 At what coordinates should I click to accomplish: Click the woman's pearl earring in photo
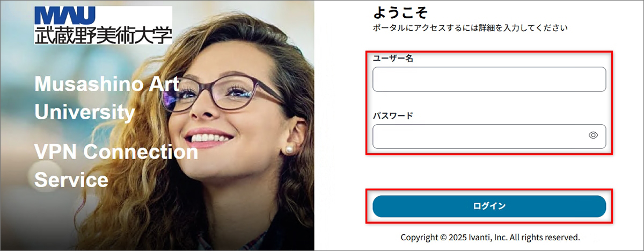point(289,149)
